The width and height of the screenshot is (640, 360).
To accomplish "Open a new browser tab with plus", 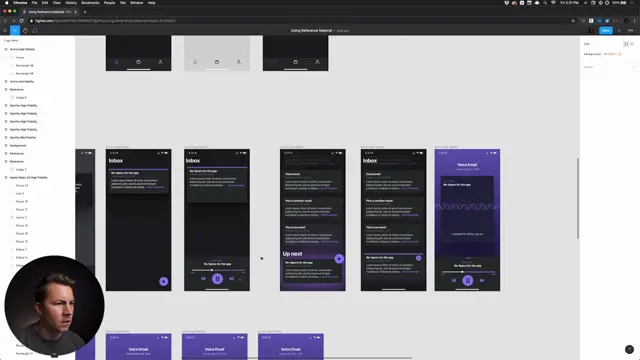I will (x=85, y=12).
